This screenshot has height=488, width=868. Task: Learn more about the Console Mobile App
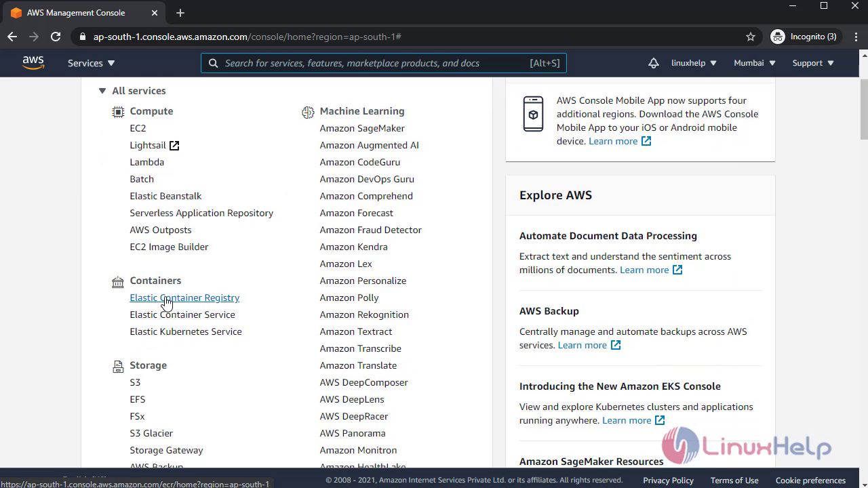[620, 141]
